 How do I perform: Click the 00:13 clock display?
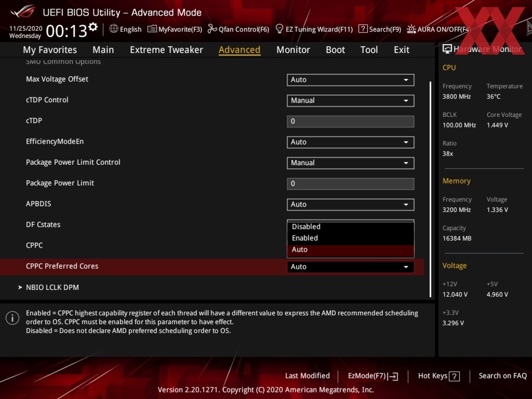[x=66, y=31]
